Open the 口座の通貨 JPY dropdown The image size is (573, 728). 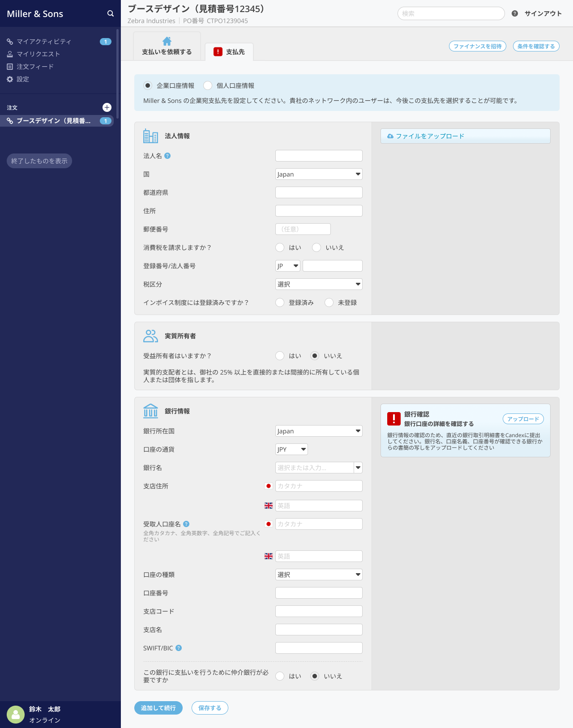291,449
